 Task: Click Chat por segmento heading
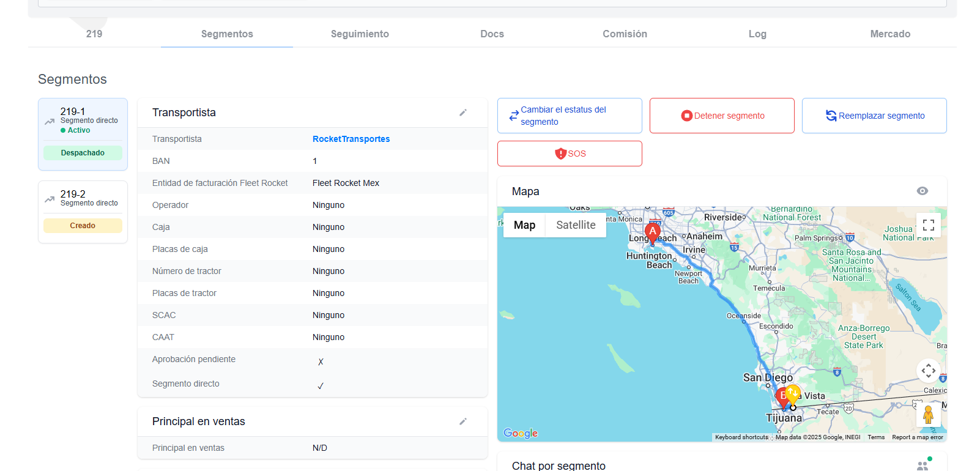click(x=559, y=465)
